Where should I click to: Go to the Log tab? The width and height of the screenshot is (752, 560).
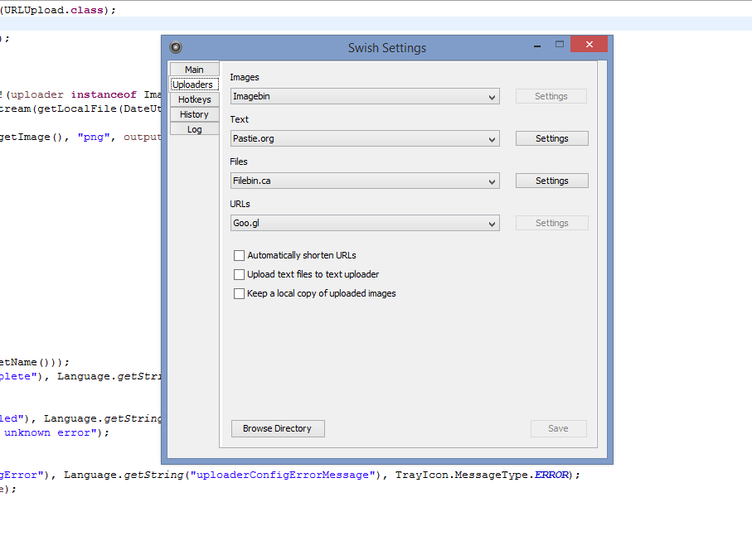(x=194, y=129)
